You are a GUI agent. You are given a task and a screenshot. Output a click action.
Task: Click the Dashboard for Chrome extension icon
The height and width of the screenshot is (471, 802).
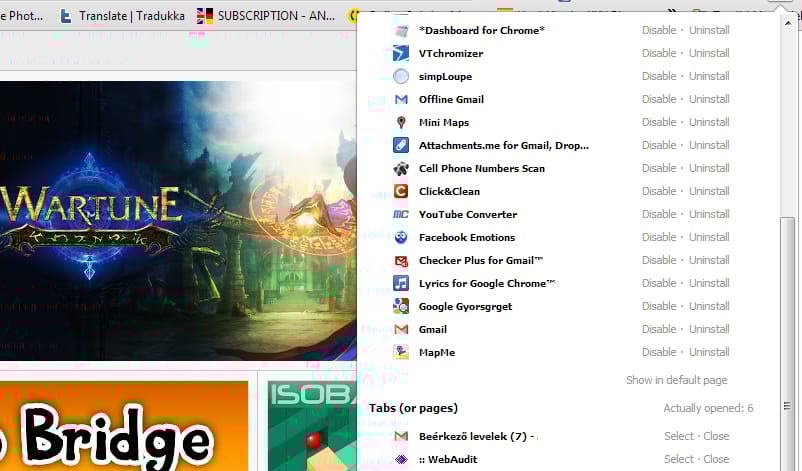pyautogui.click(x=401, y=31)
